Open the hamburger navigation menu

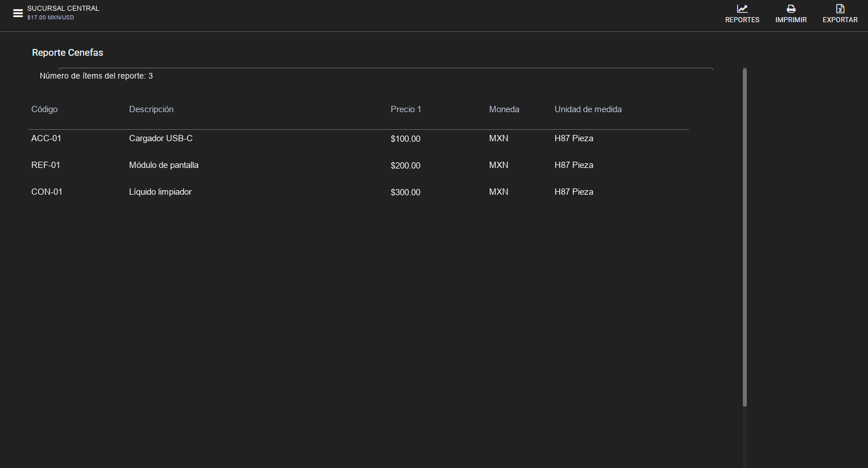coord(18,13)
